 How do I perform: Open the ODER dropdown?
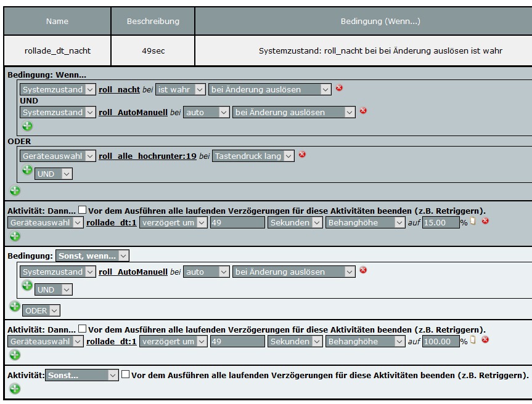coord(41,310)
